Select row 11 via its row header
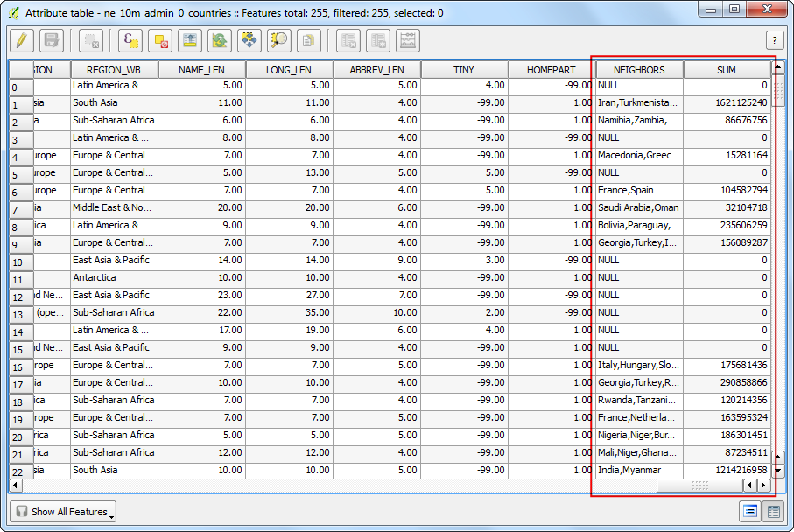This screenshot has height=532, width=794. click(21, 280)
